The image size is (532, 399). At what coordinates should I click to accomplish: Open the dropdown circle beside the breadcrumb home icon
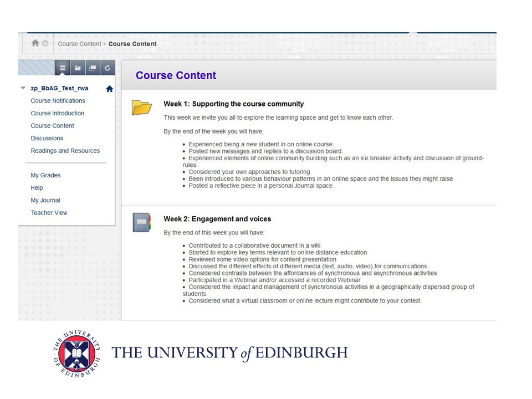click(x=45, y=43)
